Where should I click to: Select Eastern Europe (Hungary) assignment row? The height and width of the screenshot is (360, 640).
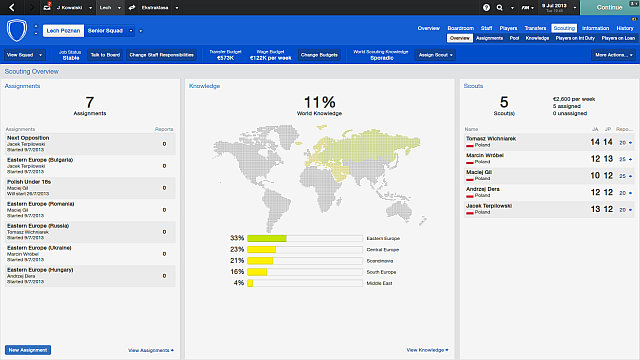coord(90,276)
